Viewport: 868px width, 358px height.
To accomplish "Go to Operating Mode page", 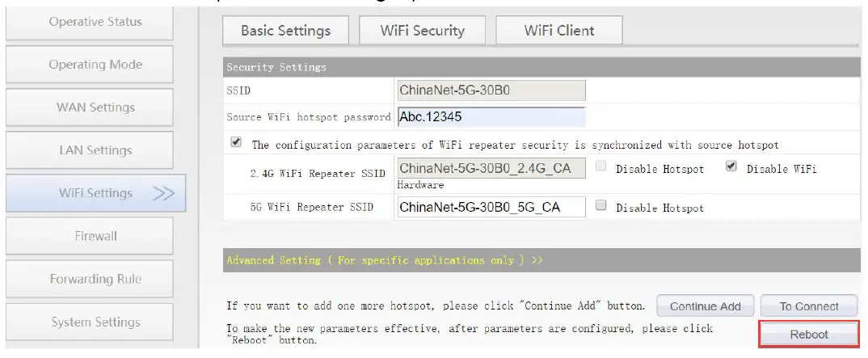I will (x=95, y=65).
